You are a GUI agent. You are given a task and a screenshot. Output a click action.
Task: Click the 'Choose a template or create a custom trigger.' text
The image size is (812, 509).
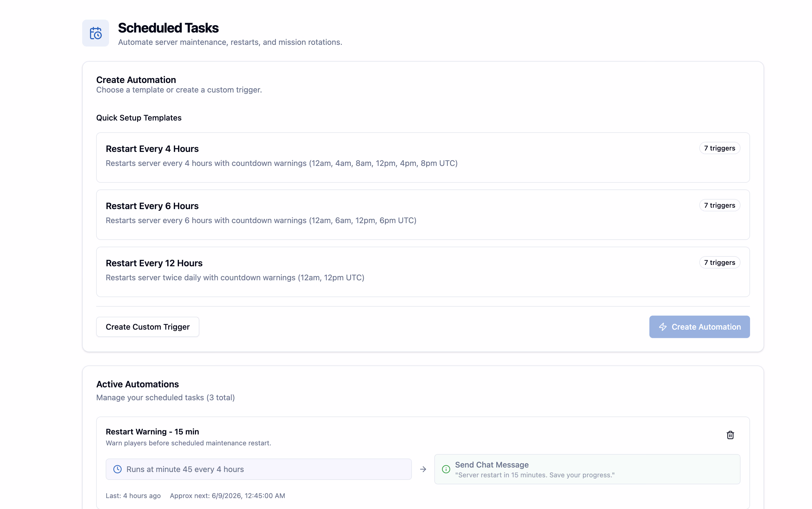point(179,90)
